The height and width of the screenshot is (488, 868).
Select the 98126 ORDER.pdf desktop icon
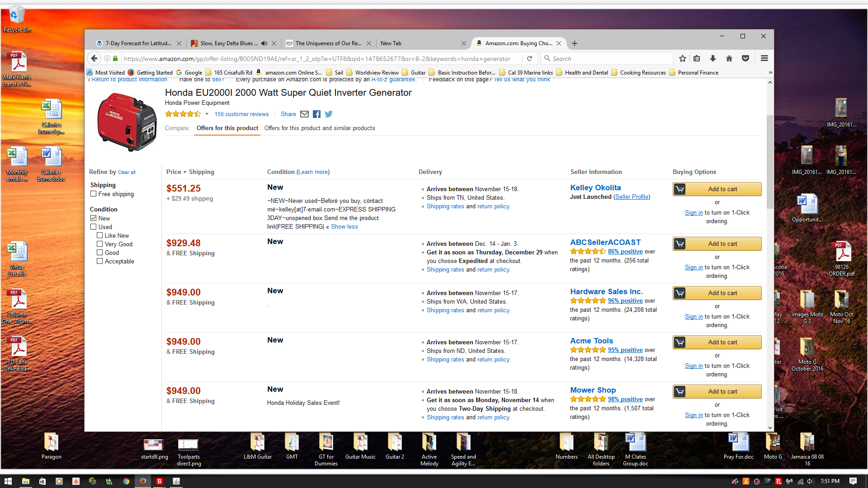click(842, 259)
